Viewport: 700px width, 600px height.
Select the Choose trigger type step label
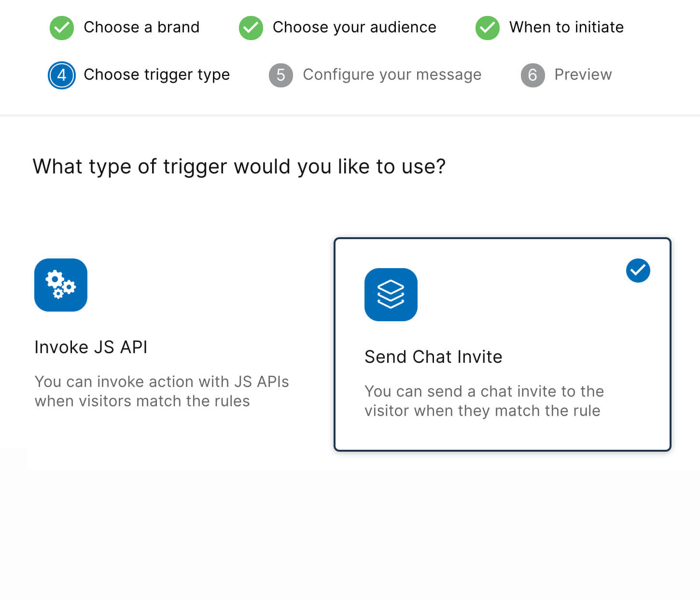pyautogui.click(x=156, y=75)
